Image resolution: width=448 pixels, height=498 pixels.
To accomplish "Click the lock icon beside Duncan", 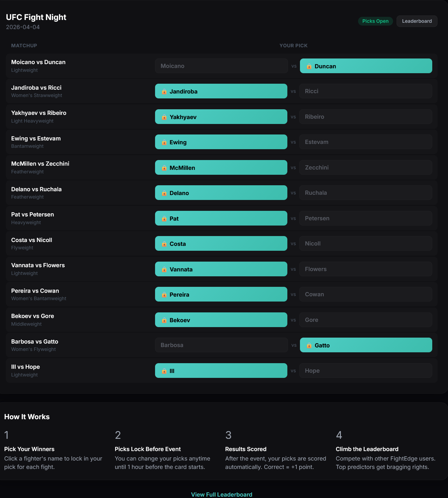I will pyautogui.click(x=309, y=66).
